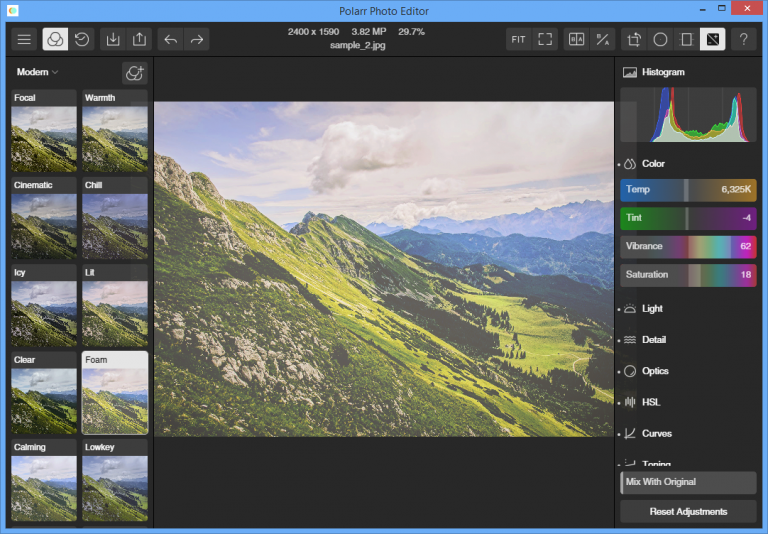Click the FIT zoom button
This screenshot has width=768, height=534.
tap(518, 40)
